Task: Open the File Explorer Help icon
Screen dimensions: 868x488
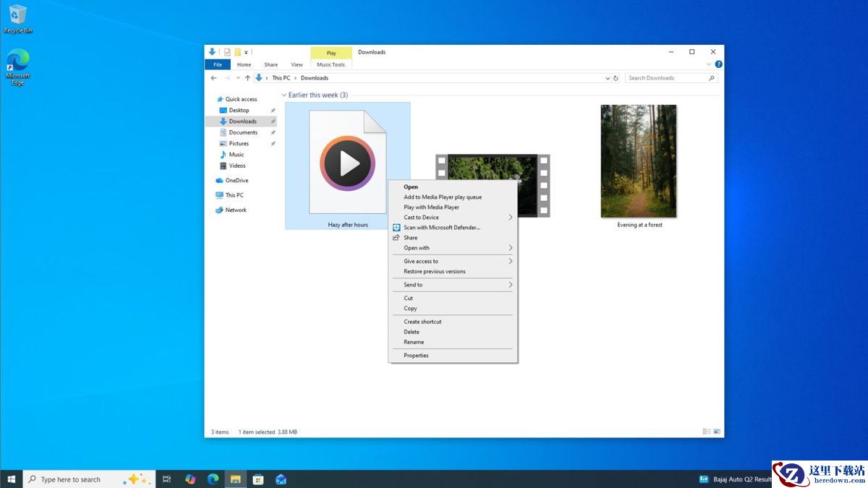Action: [x=718, y=64]
